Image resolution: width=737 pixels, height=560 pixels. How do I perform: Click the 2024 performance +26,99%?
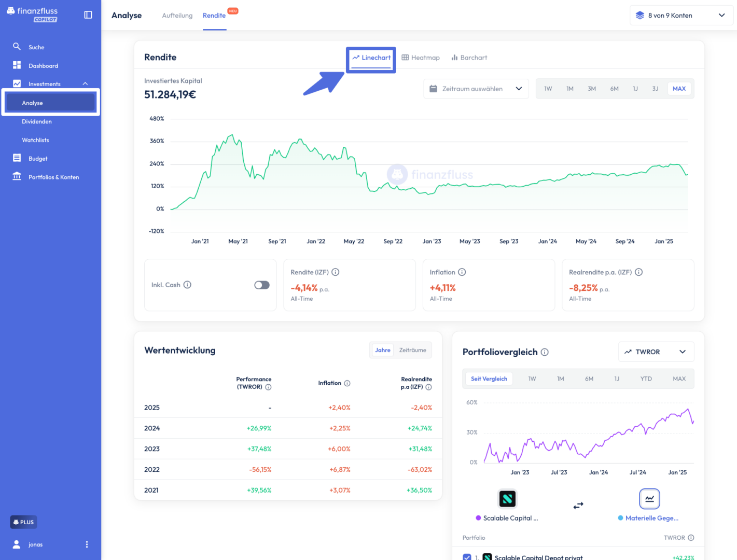pos(259,428)
